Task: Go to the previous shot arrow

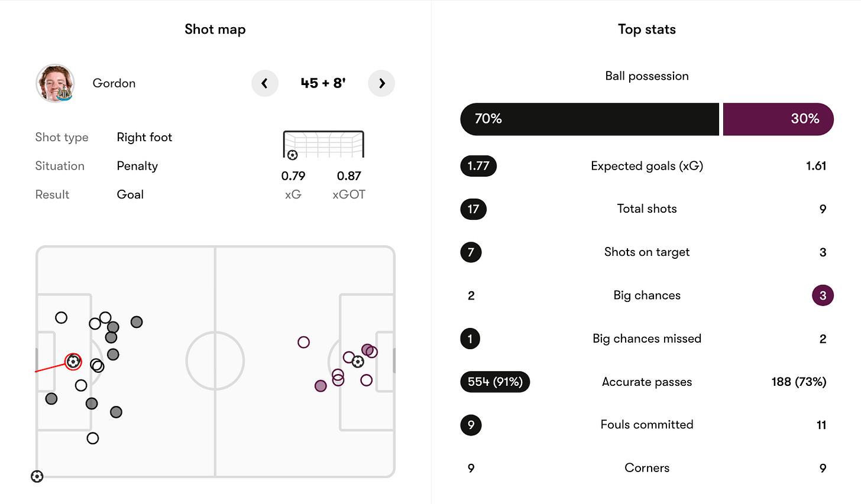Action: (264, 83)
